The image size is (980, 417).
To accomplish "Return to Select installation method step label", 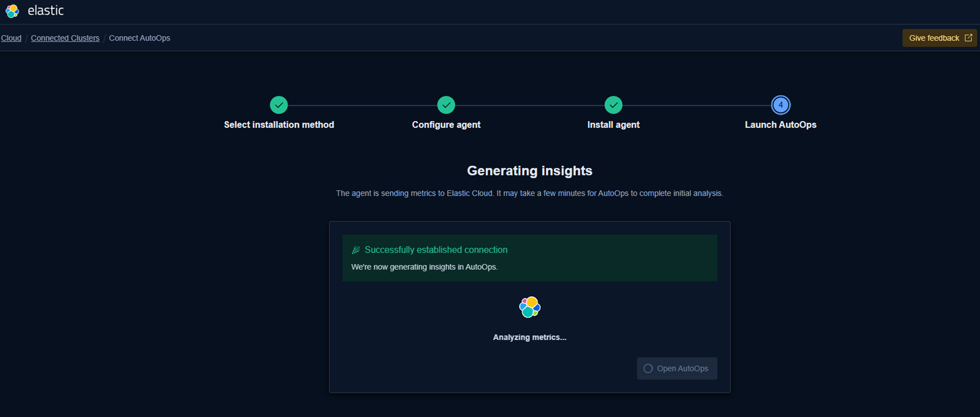I will point(279,125).
